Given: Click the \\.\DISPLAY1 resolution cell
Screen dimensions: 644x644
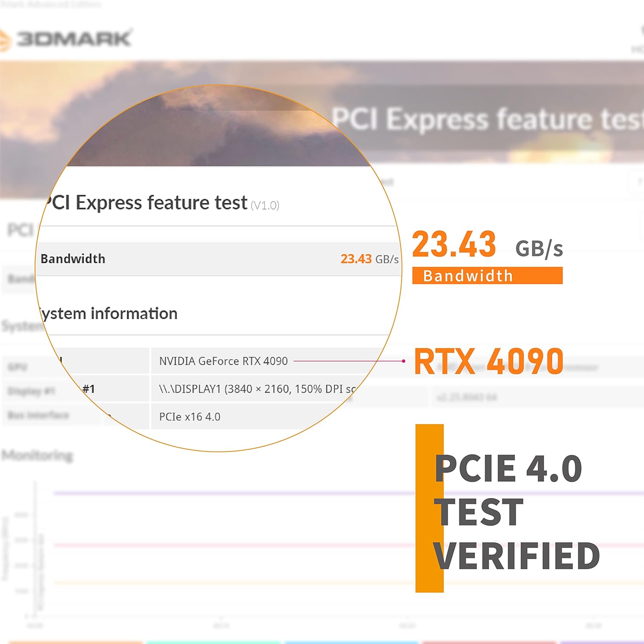Looking at the screenshot, I should pos(257,389).
